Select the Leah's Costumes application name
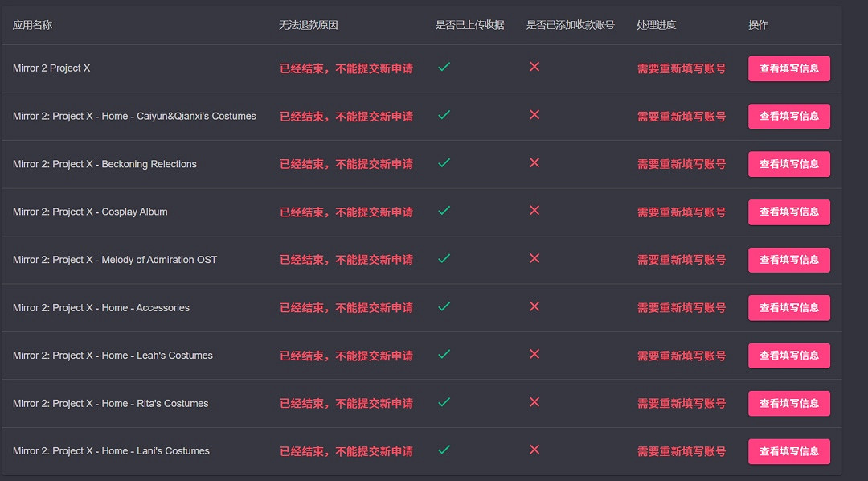Image resolution: width=868 pixels, height=481 pixels. pos(113,356)
